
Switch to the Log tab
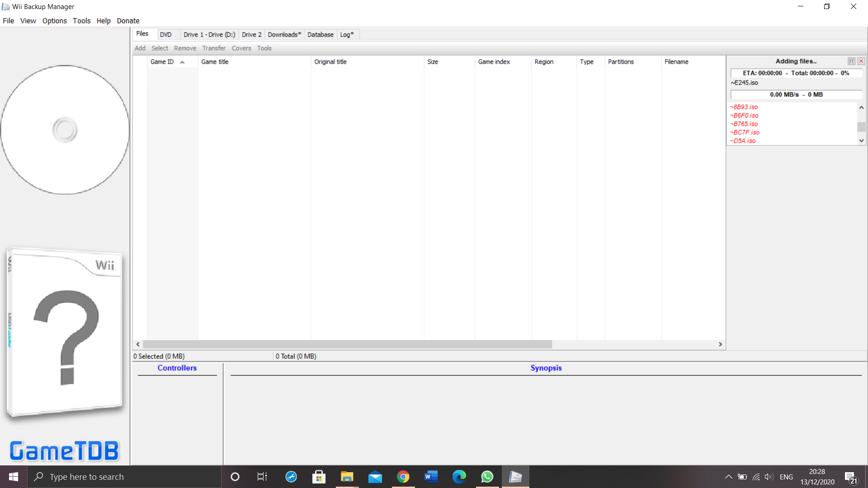(347, 35)
